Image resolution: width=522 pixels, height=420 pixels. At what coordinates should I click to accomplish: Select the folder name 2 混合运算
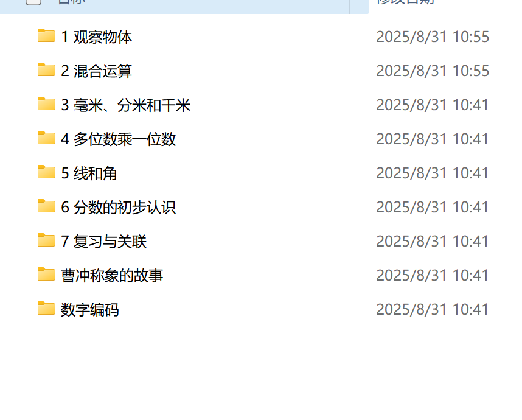tap(97, 71)
